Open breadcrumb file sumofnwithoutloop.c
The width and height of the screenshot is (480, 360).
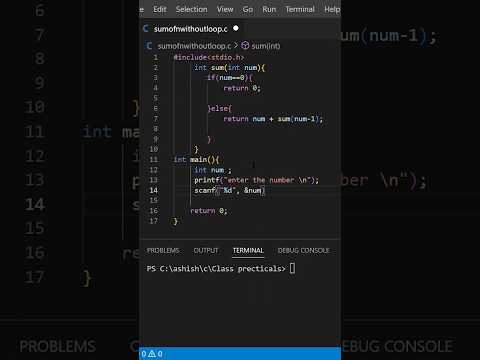[194, 46]
